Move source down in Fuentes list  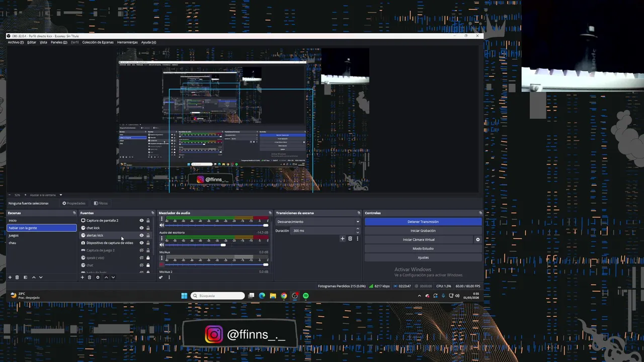coord(113,277)
